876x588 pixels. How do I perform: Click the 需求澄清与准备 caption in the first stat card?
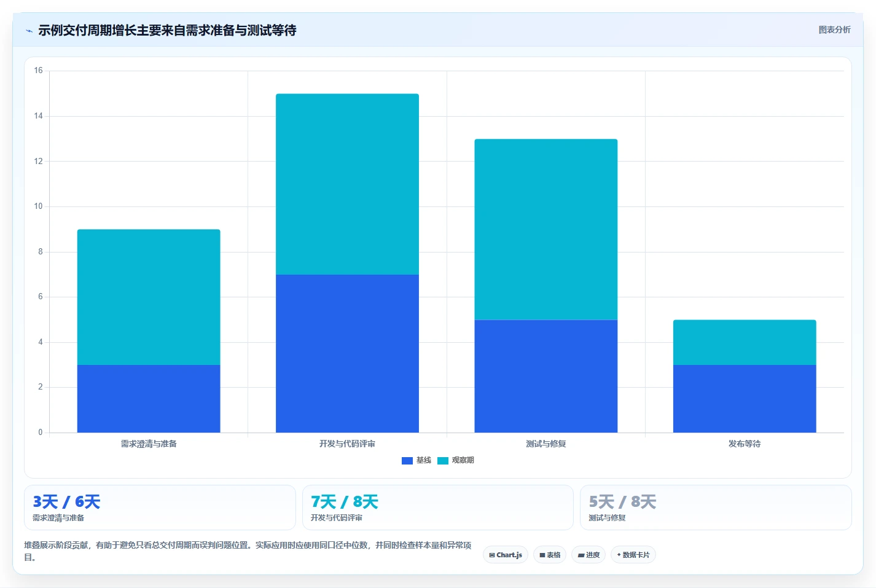coord(58,518)
